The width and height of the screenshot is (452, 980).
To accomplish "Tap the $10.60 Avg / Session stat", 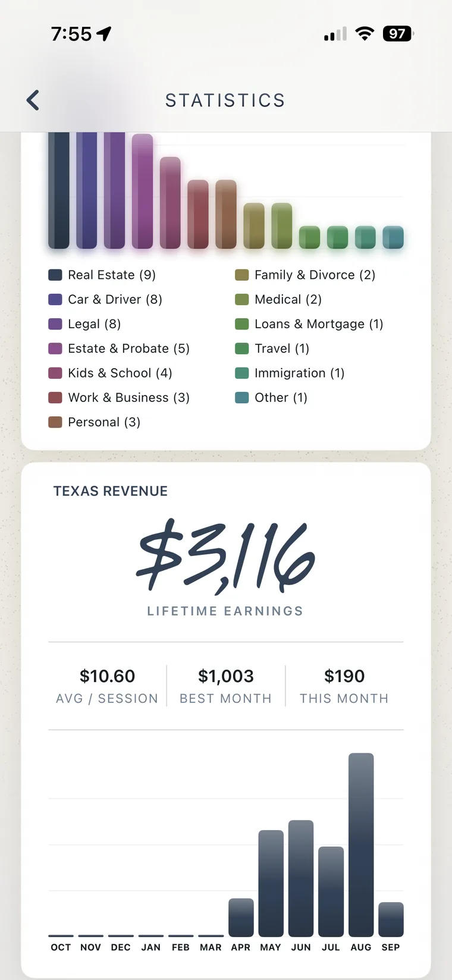I will point(107,686).
